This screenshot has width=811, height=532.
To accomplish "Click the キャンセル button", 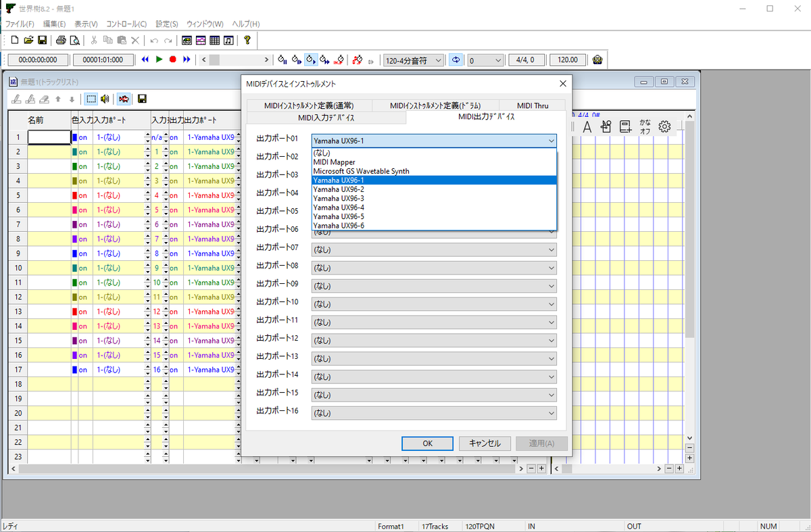I will pos(485,443).
